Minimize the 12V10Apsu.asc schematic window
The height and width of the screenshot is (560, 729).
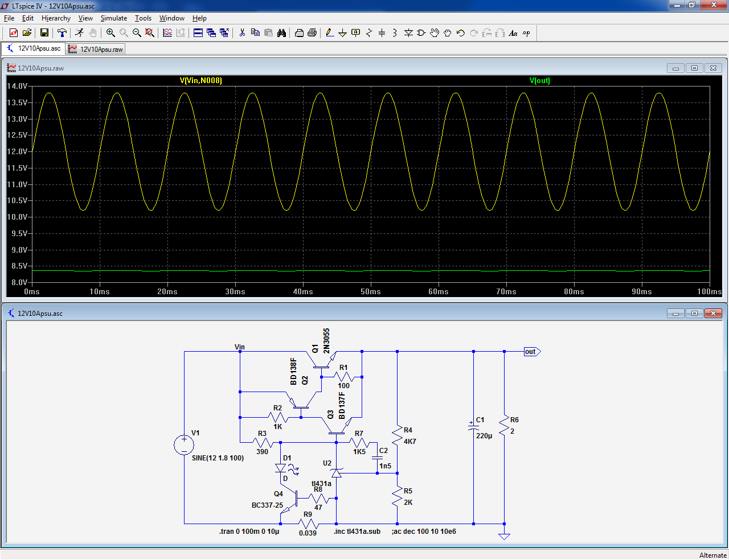[675, 314]
